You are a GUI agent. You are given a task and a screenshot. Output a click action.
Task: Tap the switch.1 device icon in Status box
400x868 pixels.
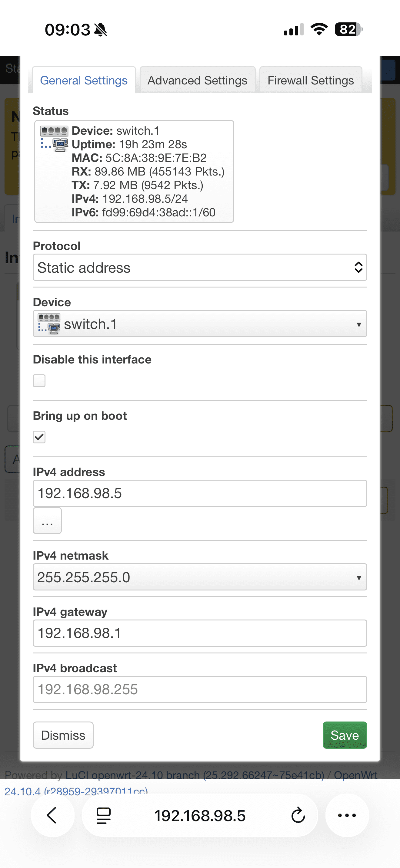click(x=54, y=139)
